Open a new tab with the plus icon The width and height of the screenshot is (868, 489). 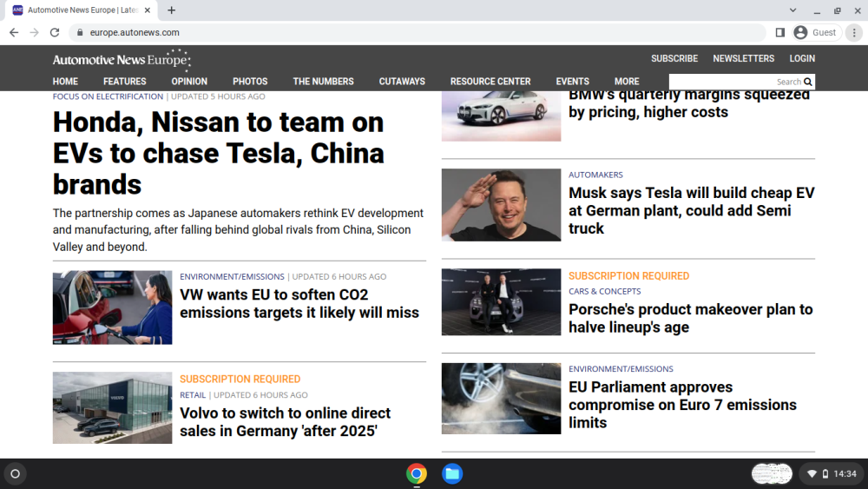coord(172,10)
